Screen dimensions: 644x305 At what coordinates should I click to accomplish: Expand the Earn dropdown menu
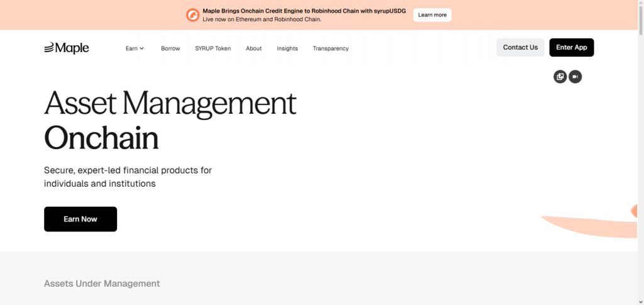(135, 48)
